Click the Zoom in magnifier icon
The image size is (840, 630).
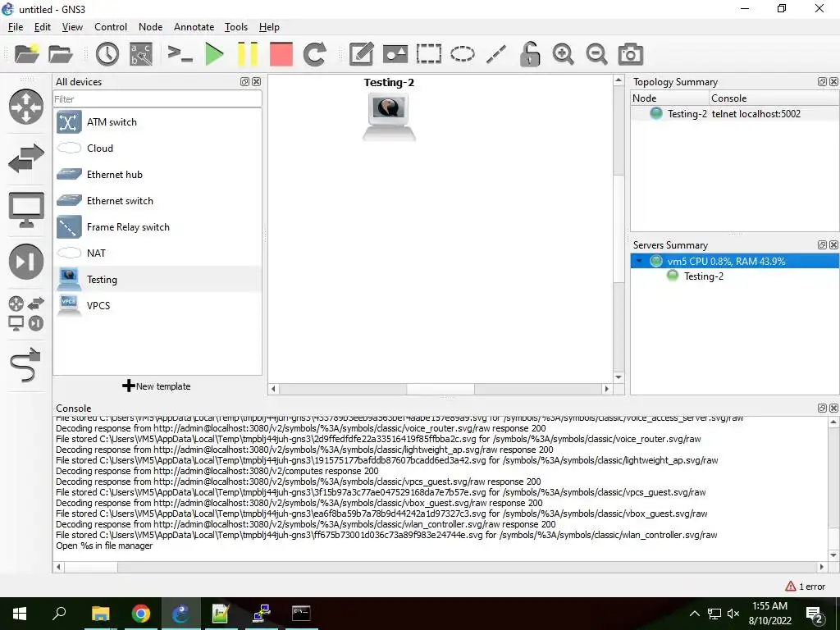click(563, 54)
